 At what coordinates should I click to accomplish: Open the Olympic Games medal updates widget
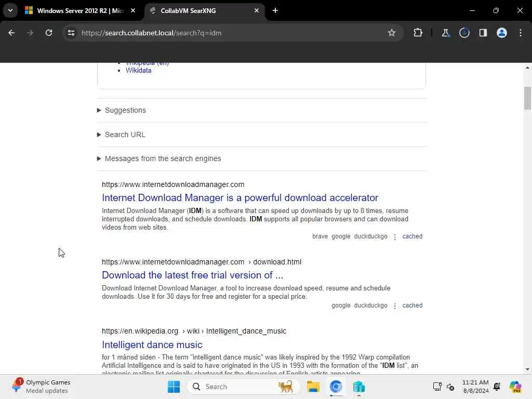(x=41, y=387)
